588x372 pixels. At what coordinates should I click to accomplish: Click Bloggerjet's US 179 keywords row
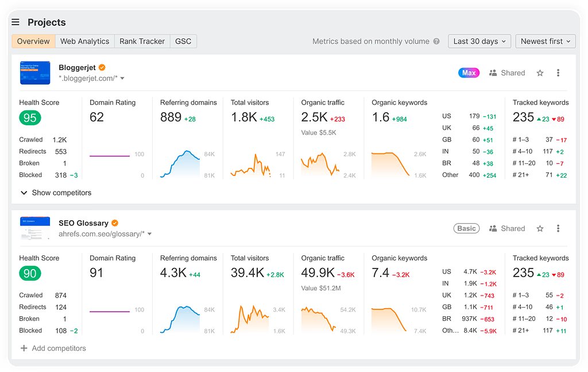point(469,116)
